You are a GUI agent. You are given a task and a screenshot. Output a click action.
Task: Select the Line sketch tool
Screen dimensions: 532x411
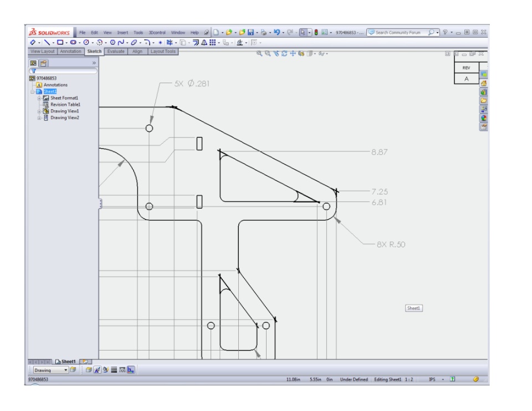pyautogui.click(x=47, y=43)
